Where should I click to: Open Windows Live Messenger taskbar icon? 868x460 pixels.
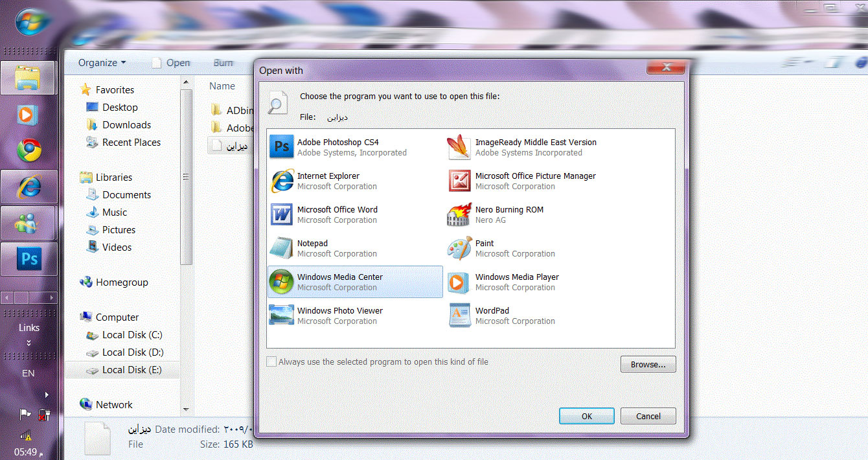point(29,223)
